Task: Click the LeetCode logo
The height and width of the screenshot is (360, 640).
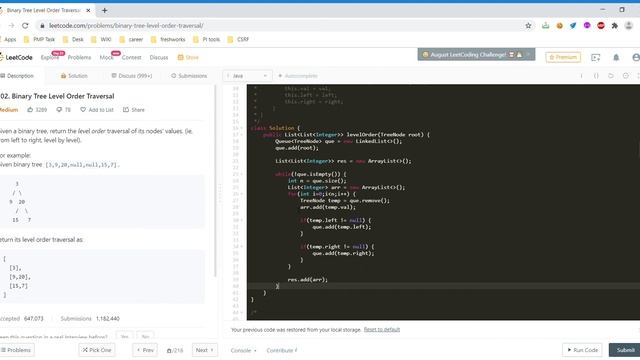Action: point(16,58)
